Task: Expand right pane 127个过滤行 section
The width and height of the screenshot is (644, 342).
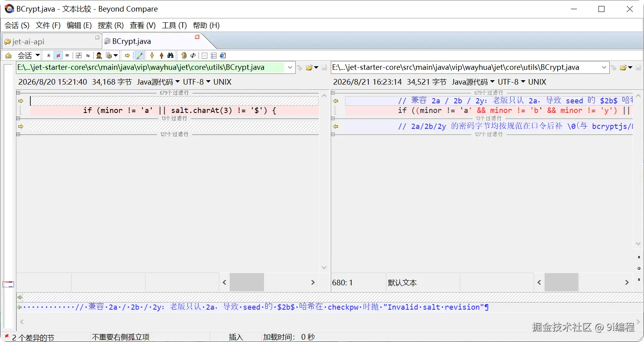Action: 333,134
